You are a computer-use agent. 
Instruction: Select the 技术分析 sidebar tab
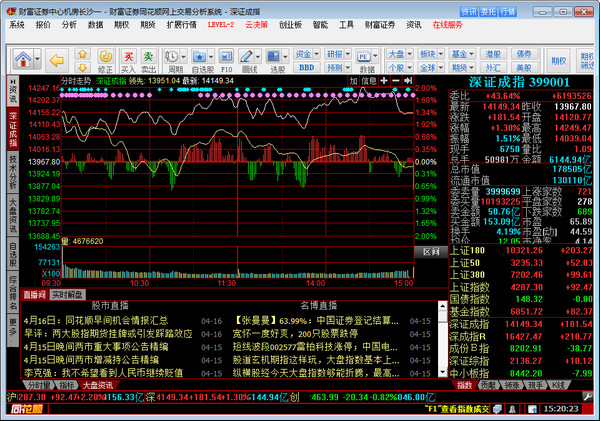point(13,172)
